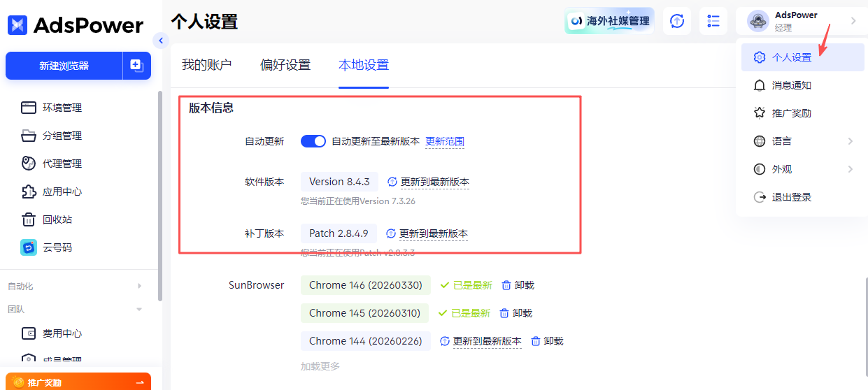Click the 新建浏览器 button
868x390 pixels.
[64, 66]
